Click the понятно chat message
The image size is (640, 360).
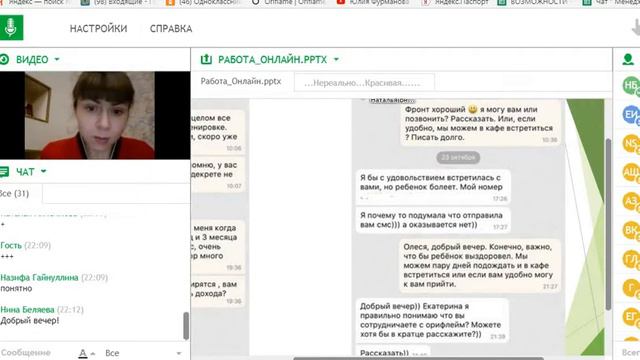coord(16,289)
